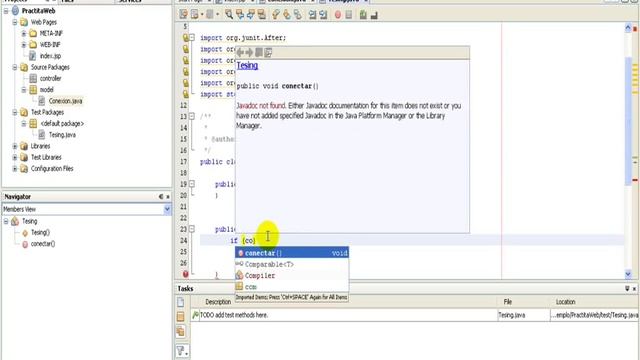The width and height of the screenshot is (640, 360).
Task: Click the orange scope icon in Tasks sidebar
Action: coord(181,317)
